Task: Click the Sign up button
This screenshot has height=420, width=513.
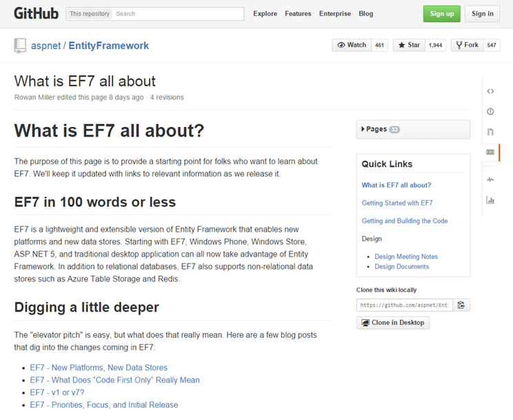Action: click(442, 14)
